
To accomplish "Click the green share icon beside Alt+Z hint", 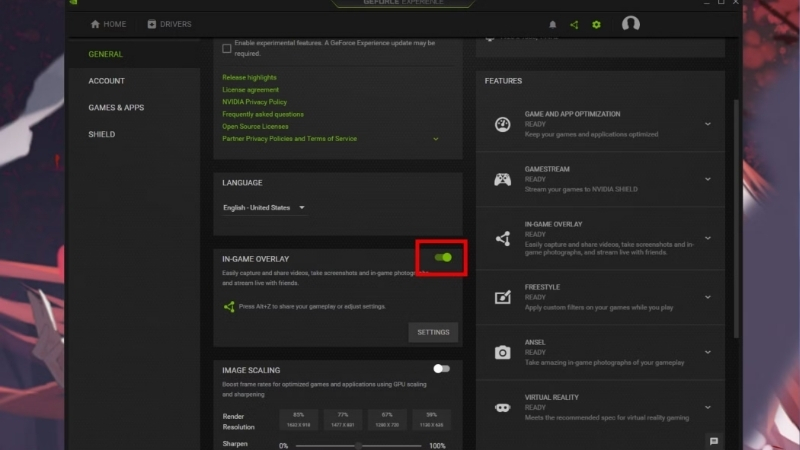I will click(229, 307).
